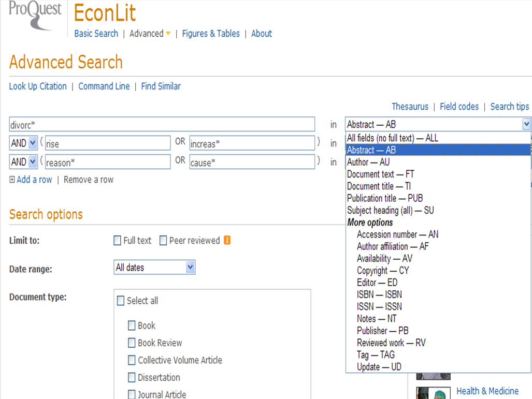The width and height of the screenshot is (532, 399).
Task: Select Subject heading (all) — SU option
Action: pyautogui.click(x=438, y=210)
